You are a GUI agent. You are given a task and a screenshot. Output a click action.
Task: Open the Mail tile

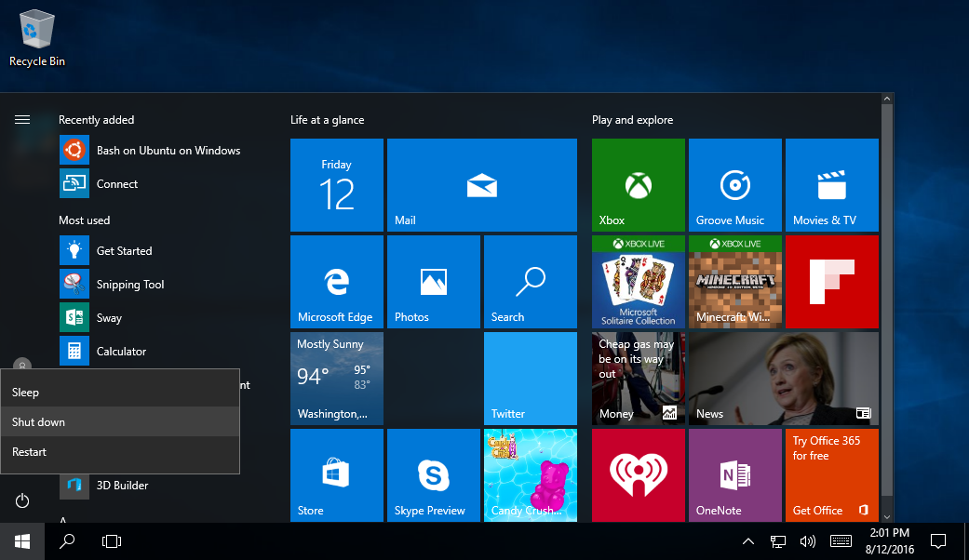[482, 184]
